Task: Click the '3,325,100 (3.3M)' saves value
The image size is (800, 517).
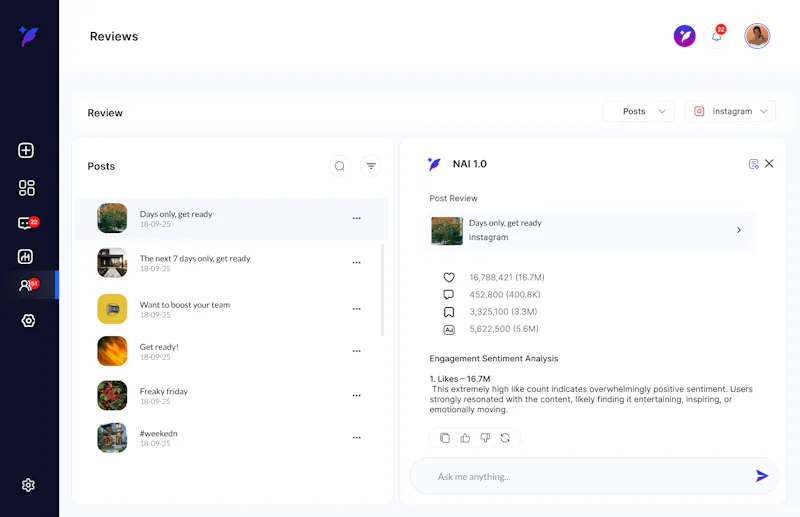Action: 503,312
